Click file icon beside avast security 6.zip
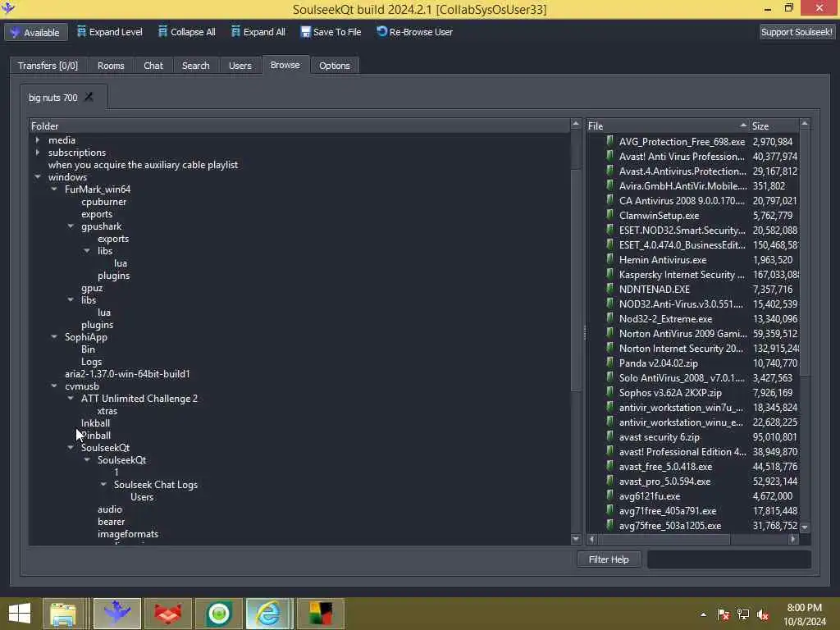This screenshot has height=630, width=840. [609, 437]
